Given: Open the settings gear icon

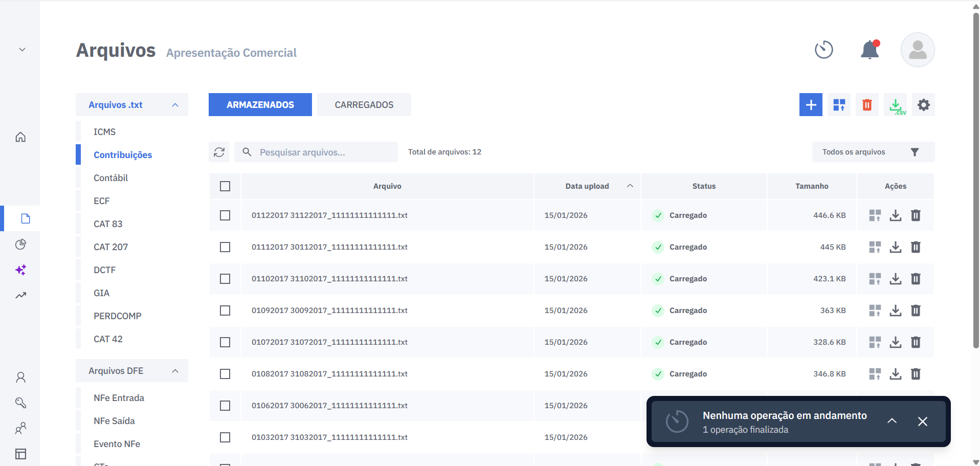Looking at the screenshot, I should [923, 105].
